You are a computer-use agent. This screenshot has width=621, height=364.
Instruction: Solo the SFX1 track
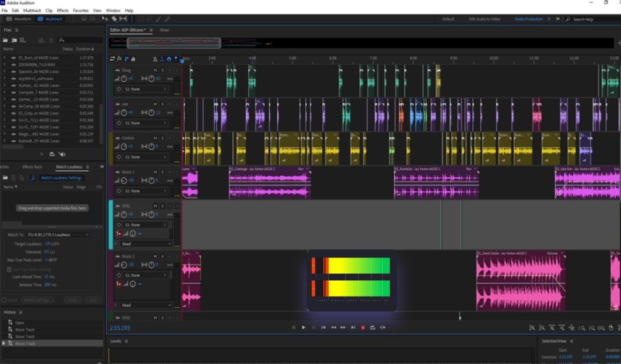(162, 206)
